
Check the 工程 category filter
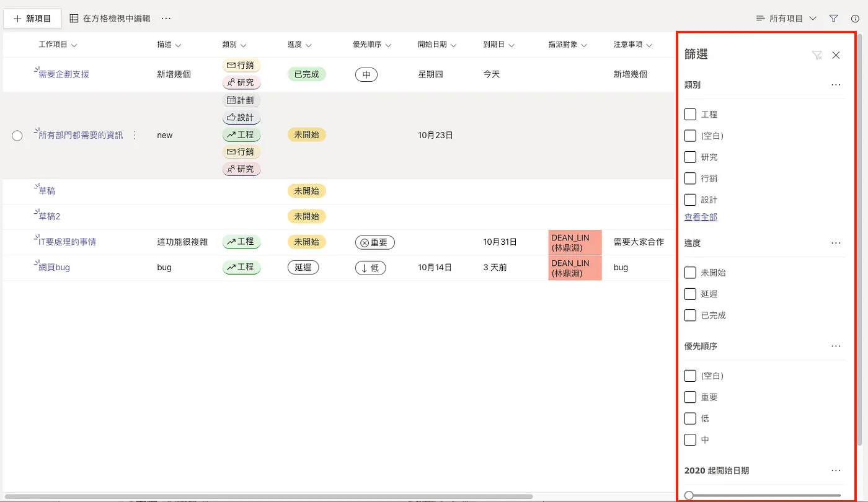[x=690, y=115]
